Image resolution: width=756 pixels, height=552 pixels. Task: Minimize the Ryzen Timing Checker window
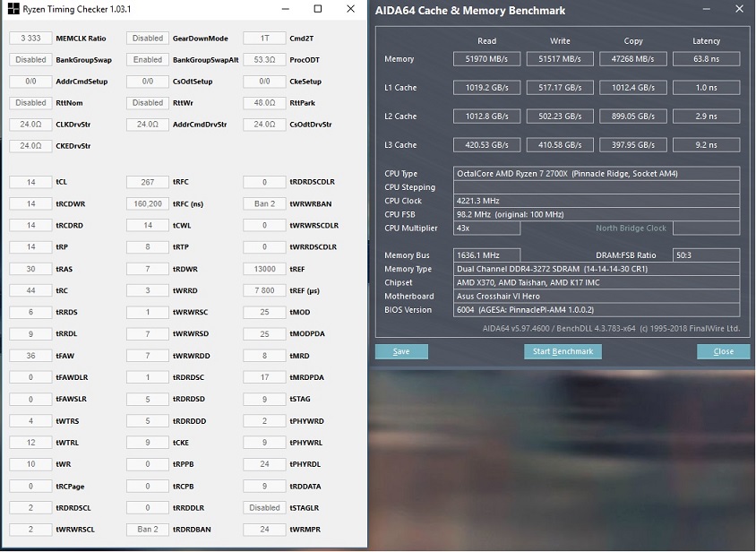(x=286, y=9)
